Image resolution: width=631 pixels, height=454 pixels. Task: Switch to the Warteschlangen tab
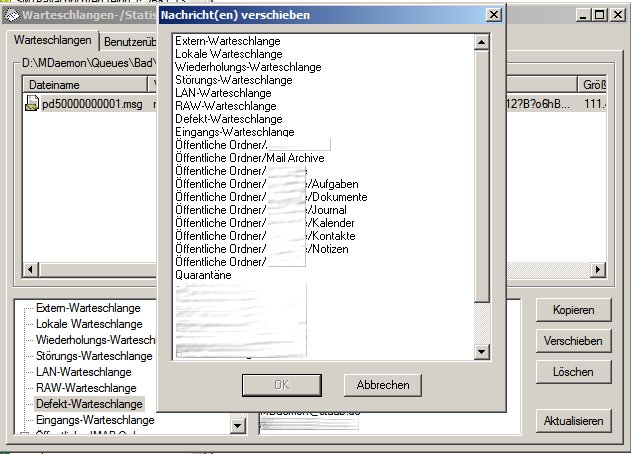point(54,41)
